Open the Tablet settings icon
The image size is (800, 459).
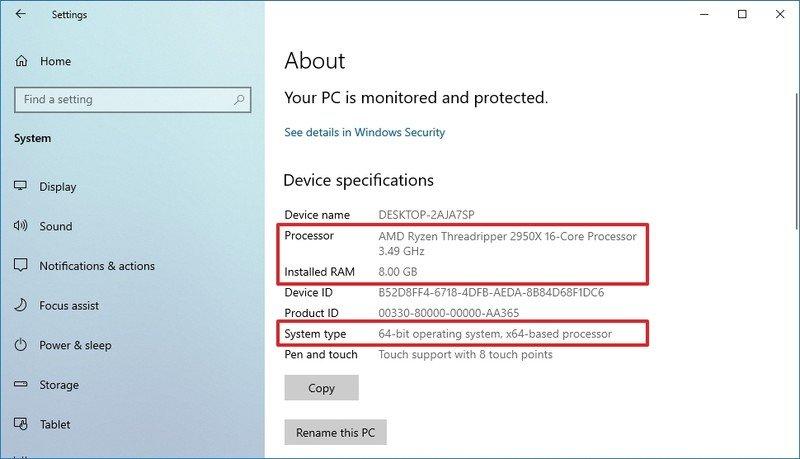click(x=20, y=423)
